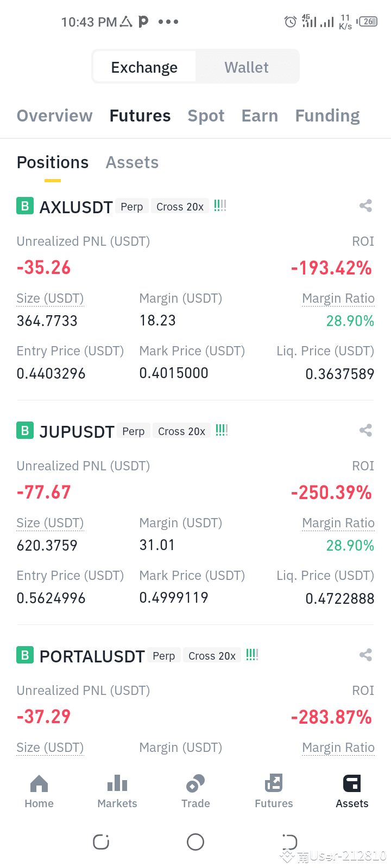Select the Exchange toggle
Image resolution: width=391 pixels, height=868 pixels.
(144, 67)
